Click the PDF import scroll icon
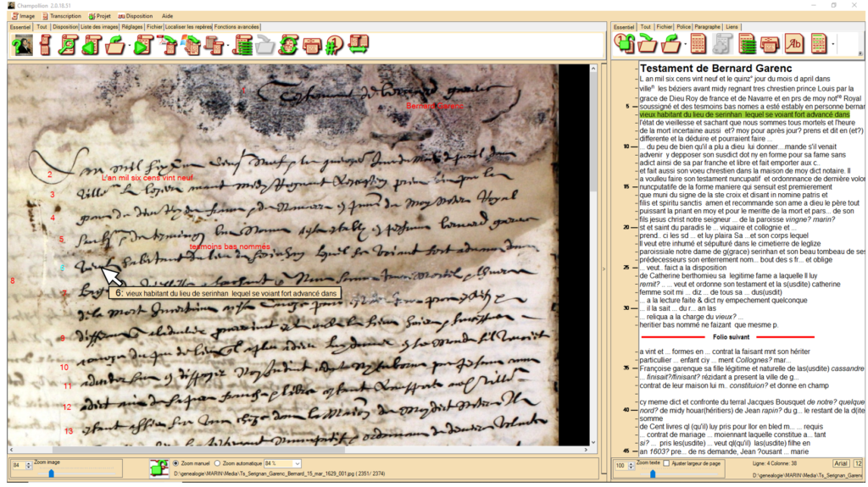Viewport: 868px width, 487px height. pos(168,45)
